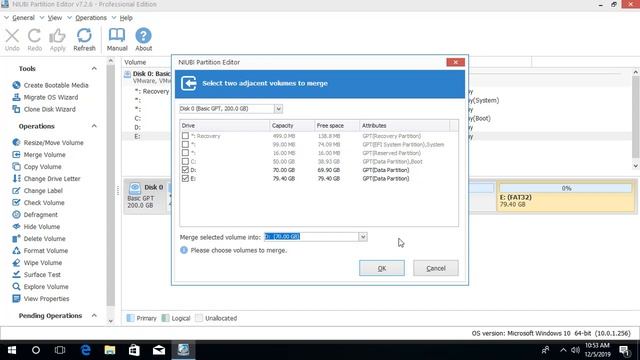Collapse the Tools section
Image resolution: width=640 pixels, height=360 pixels.
pyautogui.click(x=94, y=69)
